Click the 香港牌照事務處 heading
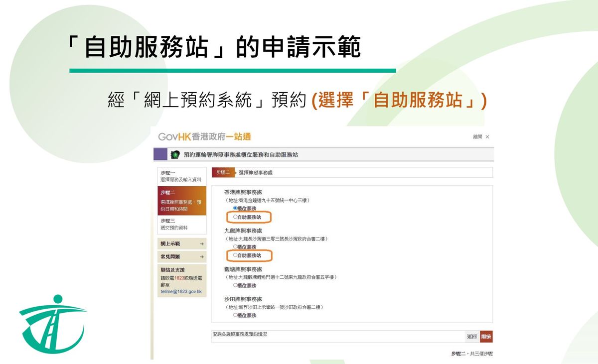The width and height of the screenshot is (598, 364). coord(243,192)
